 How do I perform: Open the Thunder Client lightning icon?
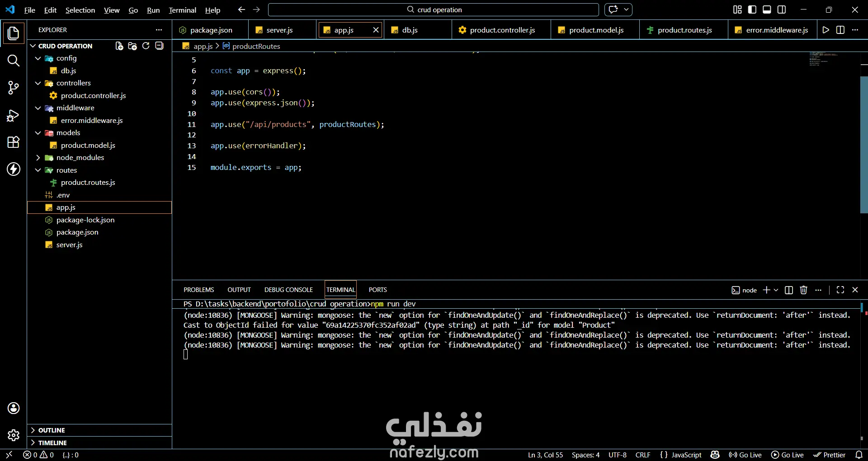click(14, 169)
